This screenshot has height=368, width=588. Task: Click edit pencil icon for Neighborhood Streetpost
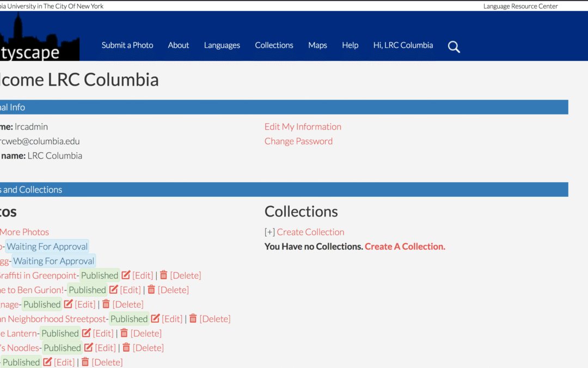pyautogui.click(x=156, y=318)
